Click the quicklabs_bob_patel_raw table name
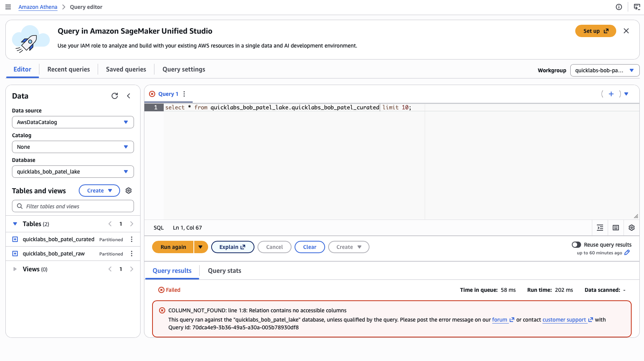The width and height of the screenshot is (644, 361). coord(54,254)
